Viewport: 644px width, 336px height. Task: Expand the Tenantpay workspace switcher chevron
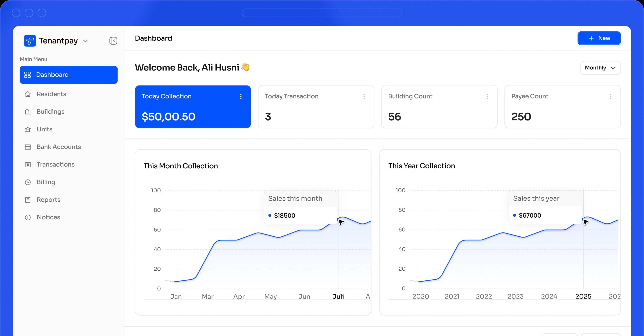click(85, 41)
